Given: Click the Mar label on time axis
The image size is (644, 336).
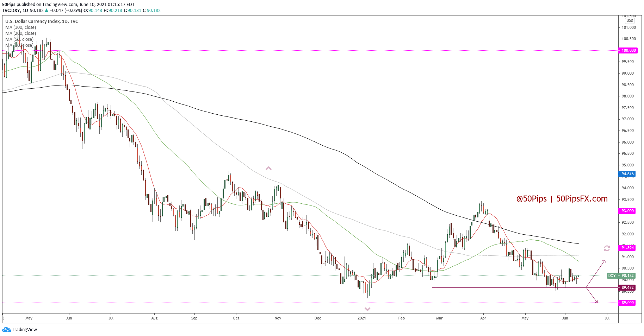Looking at the screenshot, I should [439, 318].
